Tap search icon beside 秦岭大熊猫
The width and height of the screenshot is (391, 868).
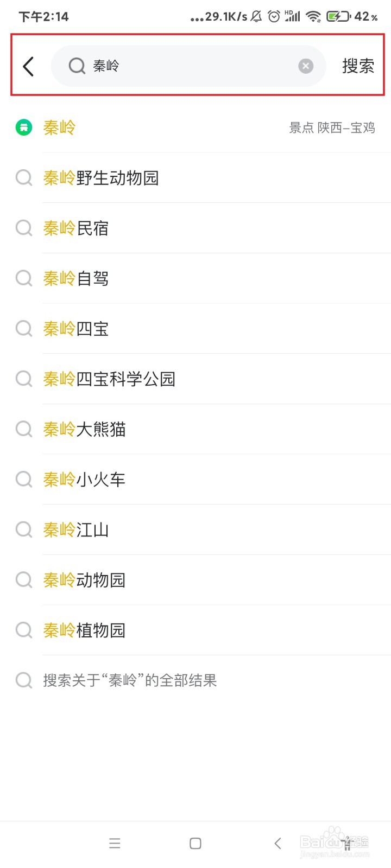pyautogui.click(x=24, y=429)
